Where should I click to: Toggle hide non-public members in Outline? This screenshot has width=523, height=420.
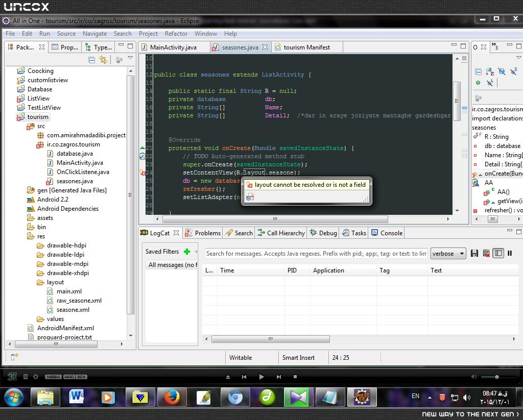click(x=478, y=83)
